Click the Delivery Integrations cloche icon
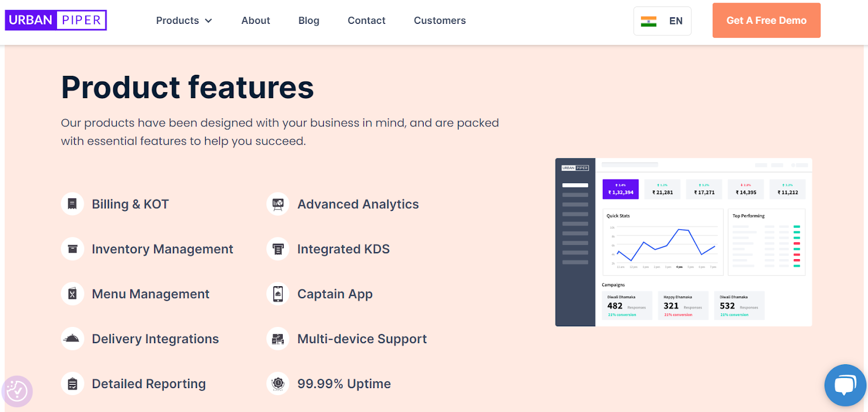 click(x=72, y=339)
